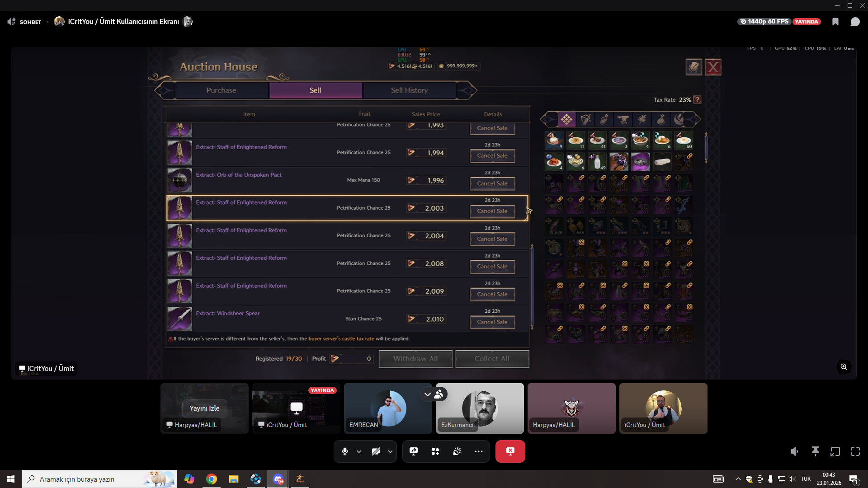Show hidden system tray icons
Image resolution: width=868 pixels, height=488 pixels.
click(x=738, y=479)
